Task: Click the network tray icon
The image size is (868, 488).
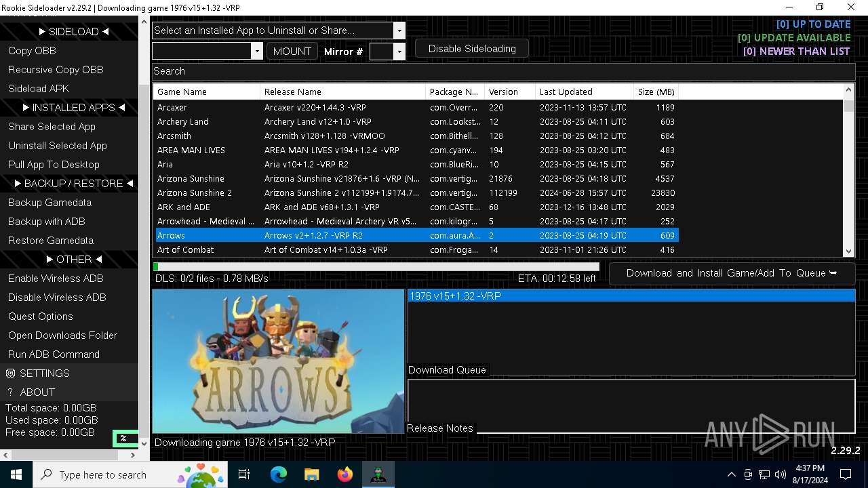Action: coord(764,474)
